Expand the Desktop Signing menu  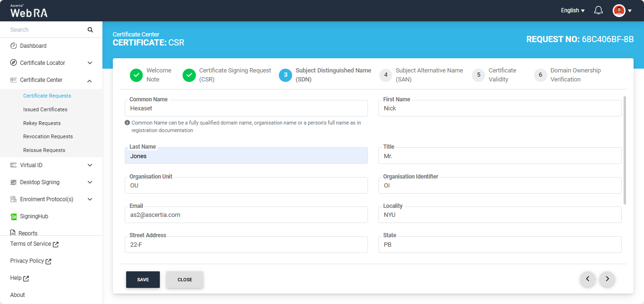[90, 182]
